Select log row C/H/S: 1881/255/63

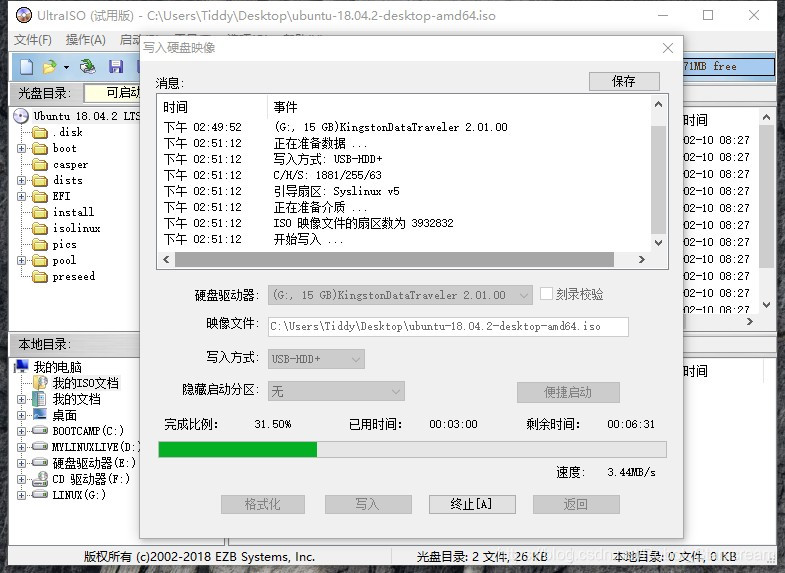coord(327,175)
